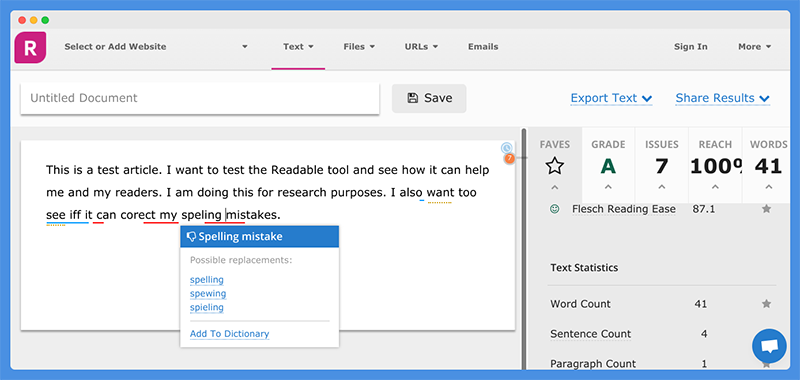
Task: Click the FAVES star outline icon
Action: [555, 166]
